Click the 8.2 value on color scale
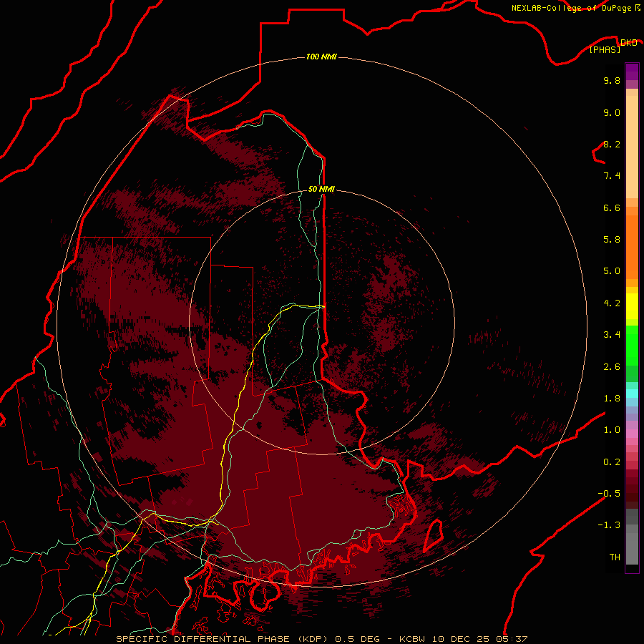Image resolution: width=644 pixels, height=644 pixels. coord(612,144)
